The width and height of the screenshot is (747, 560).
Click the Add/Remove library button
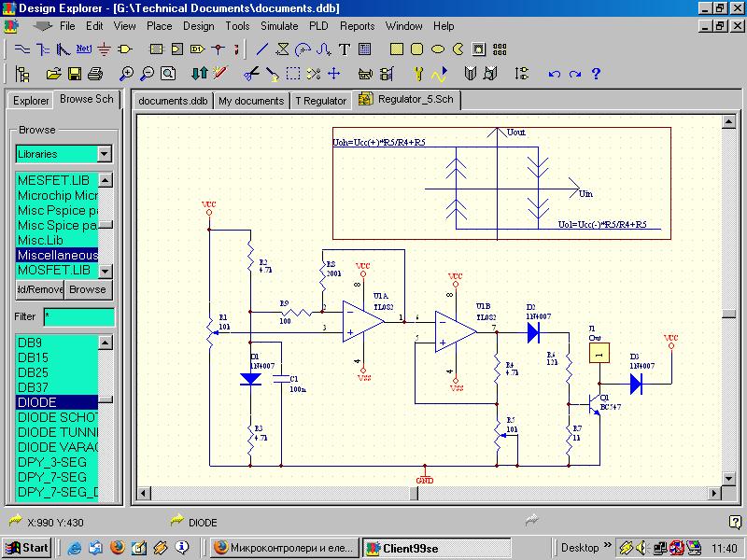pos(40,289)
